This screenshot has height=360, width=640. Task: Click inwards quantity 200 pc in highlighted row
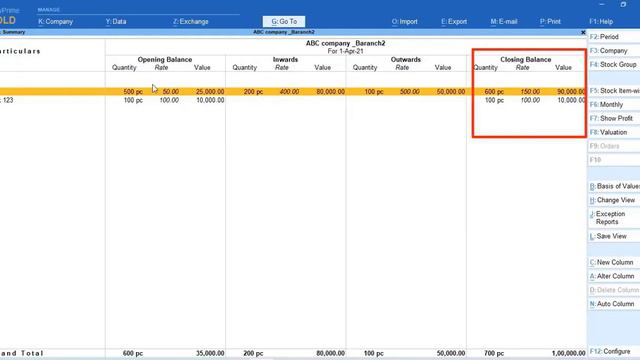(x=253, y=92)
